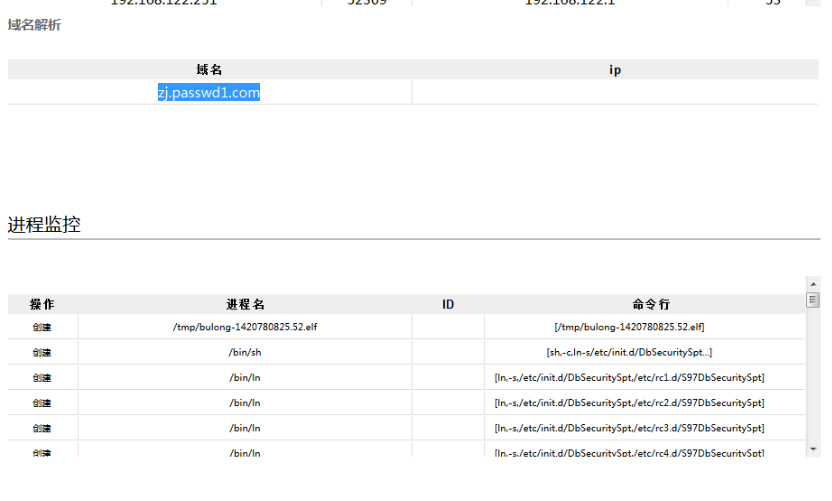Click the highlighted domain zj.passwd1.com
The image size is (832, 501).
(x=209, y=92)
